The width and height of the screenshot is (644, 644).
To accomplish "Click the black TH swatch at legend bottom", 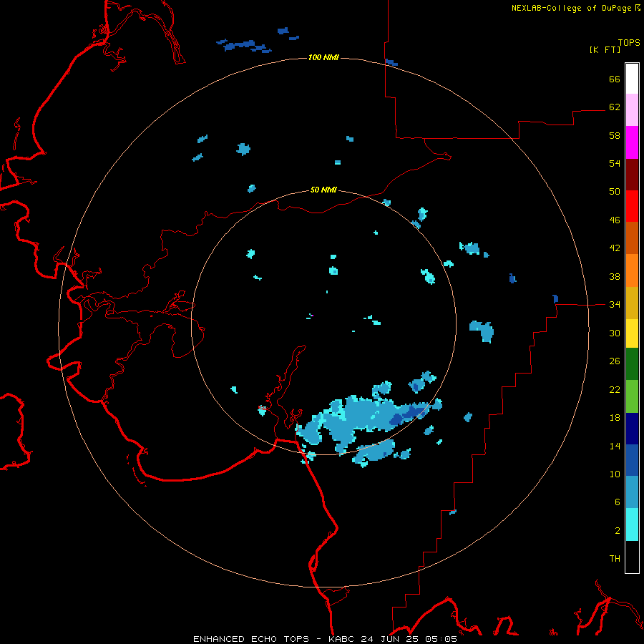I will point(632,557).
